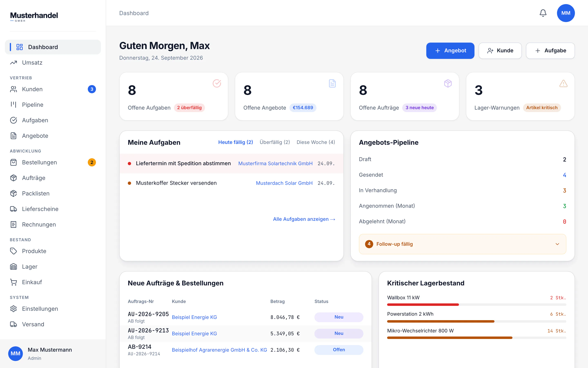
Task: Click the Lieferscheine truck icon in sidebar
Action: click(x=14, y=209)
